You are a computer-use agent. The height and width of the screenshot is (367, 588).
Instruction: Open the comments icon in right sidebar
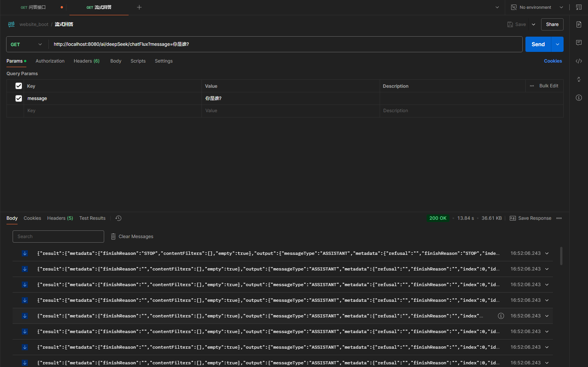578,43
